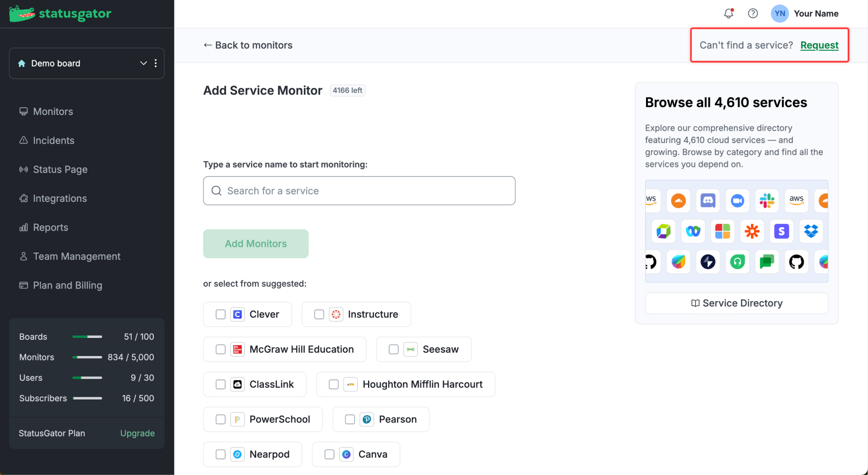Screen dimensions: 868x475
Task: Click the Users usage progress bar
Action: [x=87, y=378]
